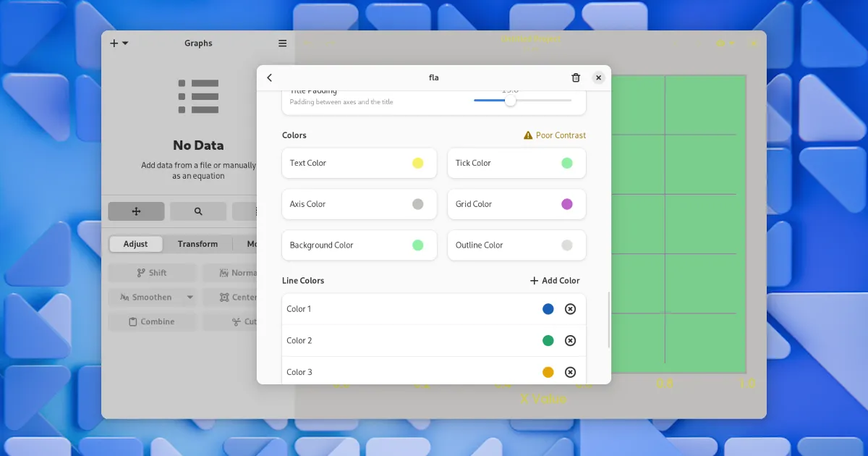Screen dimensions: 868x456
Task: Open the Grid Color purple swatch
Action: [567, 204]
